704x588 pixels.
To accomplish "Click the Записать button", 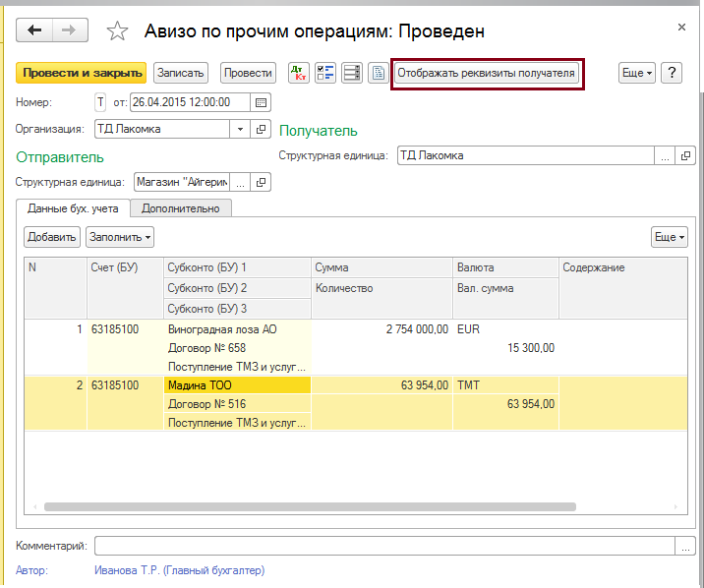I will (181, 73).
